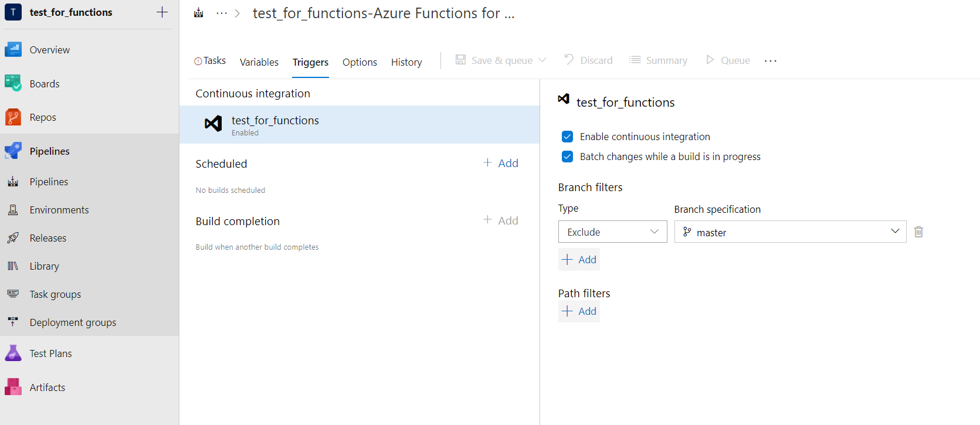Open the Library books icon
Image resolution: width=980 pixels, height=425 pixels.
[13, 266]
